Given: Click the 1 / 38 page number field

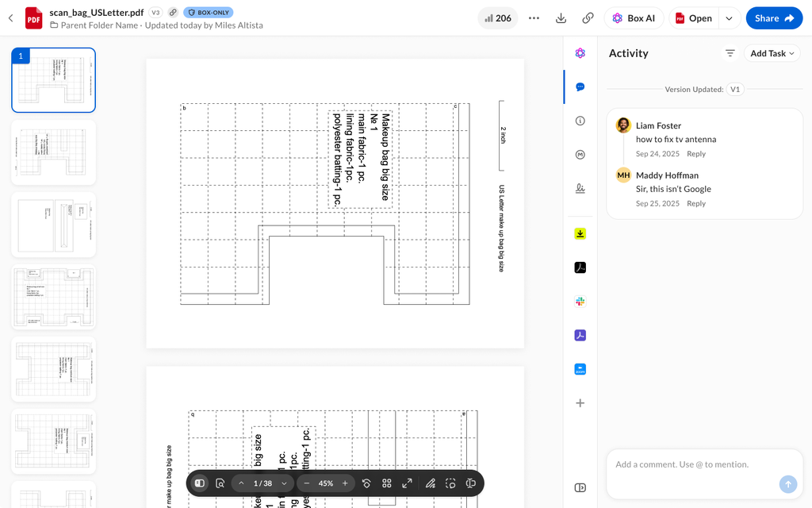Looking at the screenshot, I should coord(262,483).
